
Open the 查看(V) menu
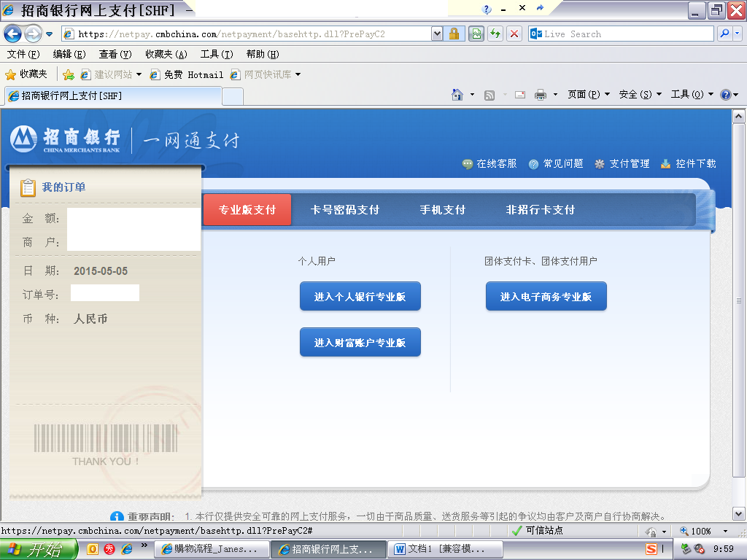(x=115, y=54)
